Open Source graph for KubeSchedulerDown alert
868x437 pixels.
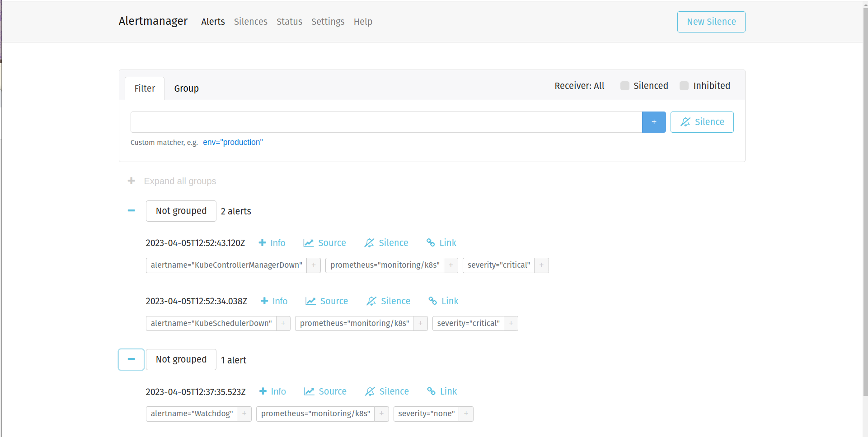[327, 301]
